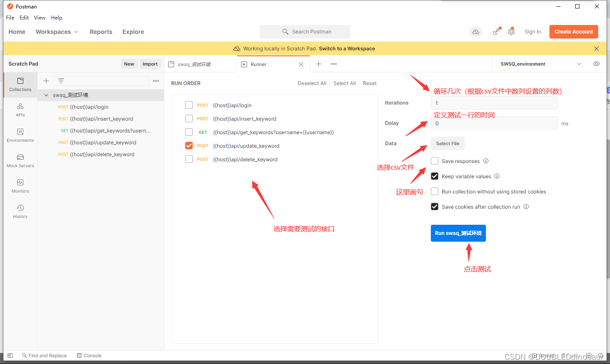Screen dimensions: 610x364
Task: Enable Run collection without using stored cookies
Action: pyautogui.click(x=435, y=191)
